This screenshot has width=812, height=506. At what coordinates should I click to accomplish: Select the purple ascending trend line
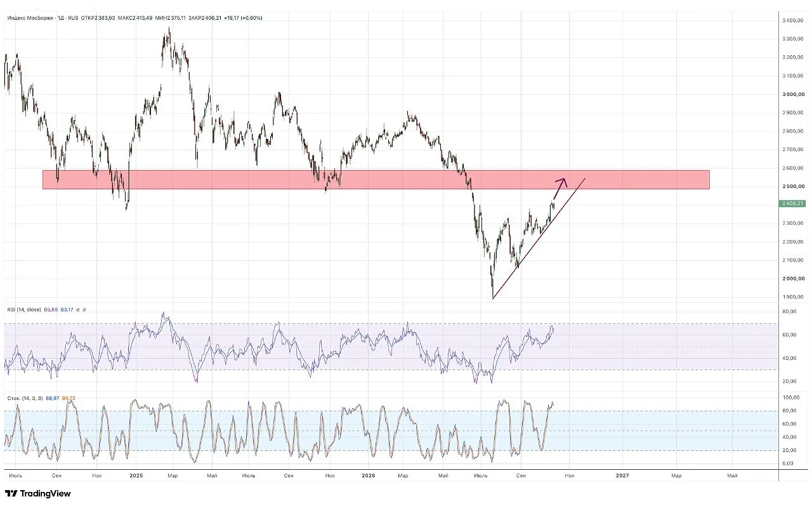(x=538, y=239)
